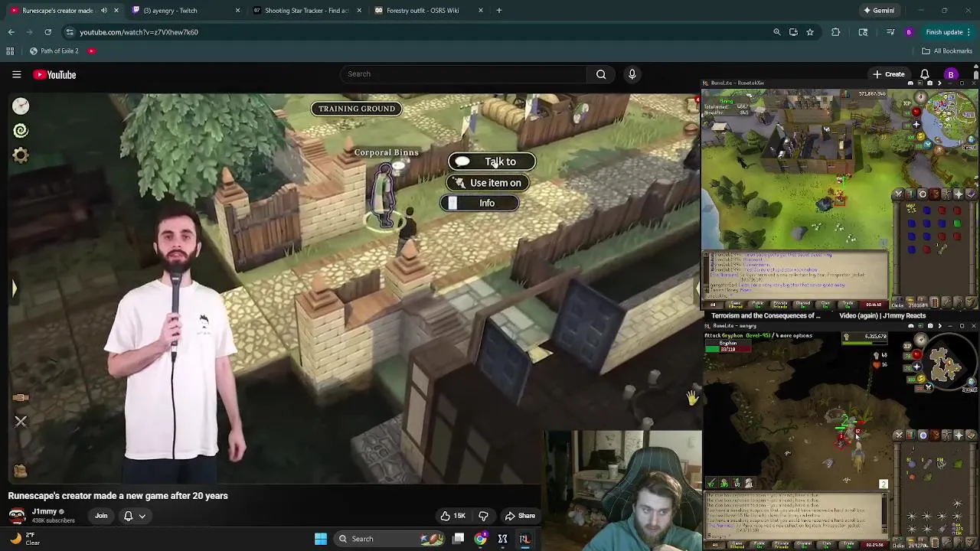980x551 pixels.
Task: Open YouTube notifications bell in header
Action: tap(924, 74)
